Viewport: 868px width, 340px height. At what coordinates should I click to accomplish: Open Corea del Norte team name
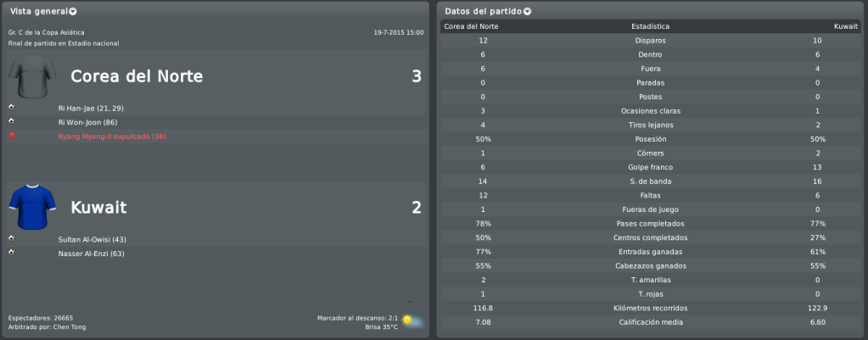click(x=137, y=77)
